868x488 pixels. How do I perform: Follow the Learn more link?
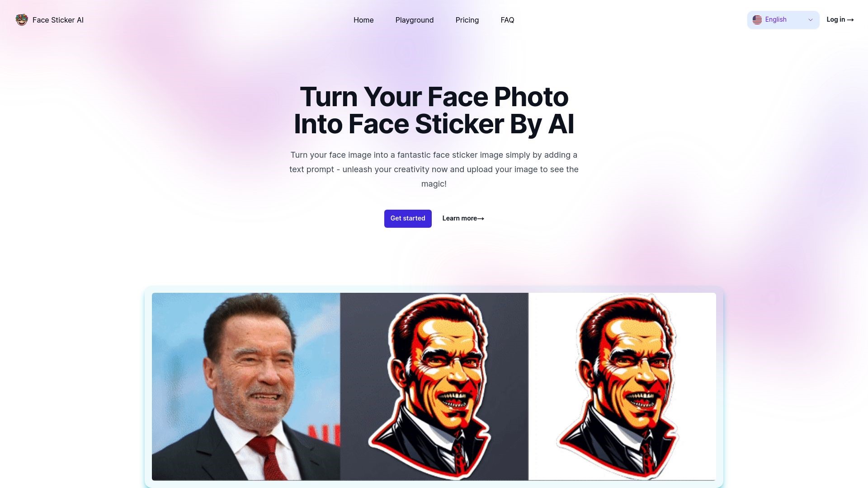click(463, 219)
